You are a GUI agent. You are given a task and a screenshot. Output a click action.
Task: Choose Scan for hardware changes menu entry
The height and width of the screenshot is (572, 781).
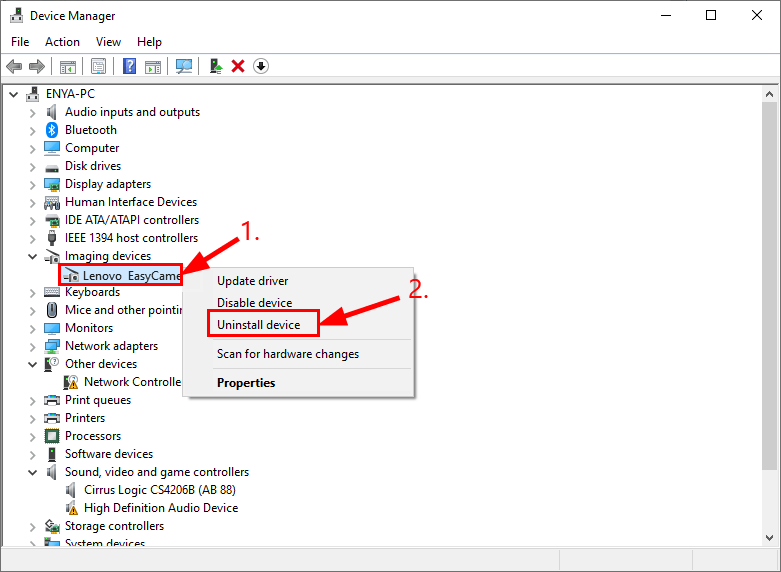(298, 354)
